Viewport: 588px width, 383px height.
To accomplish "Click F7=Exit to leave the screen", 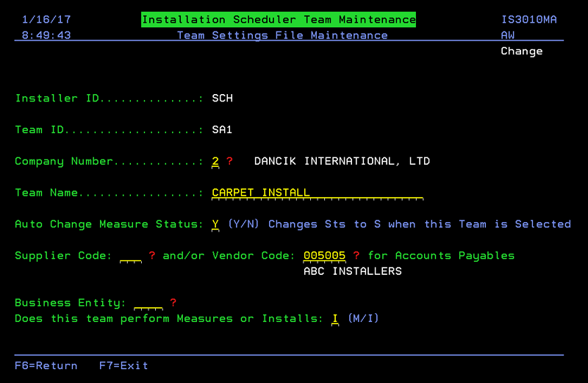I will [123, 365].
